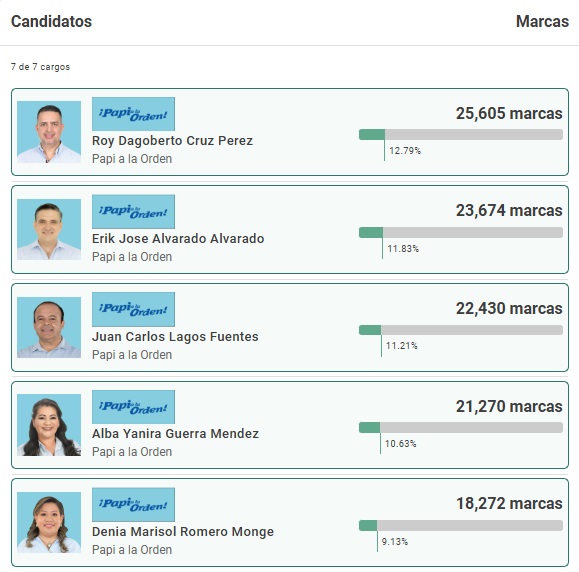
Task: Click the 11.83% progress bar
Action: tap(461, 232)
